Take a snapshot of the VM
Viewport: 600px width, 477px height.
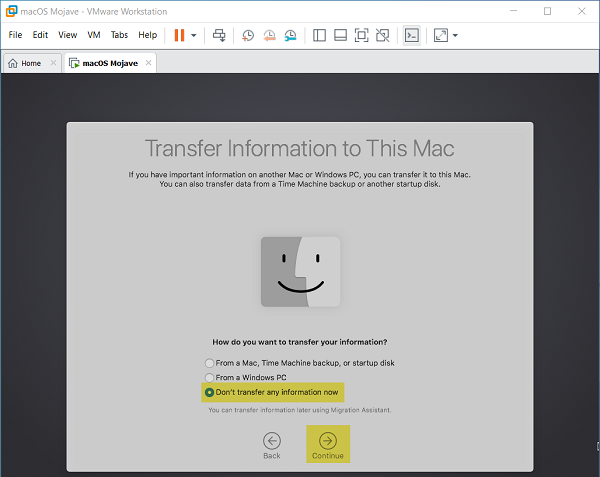coord(248,36)
